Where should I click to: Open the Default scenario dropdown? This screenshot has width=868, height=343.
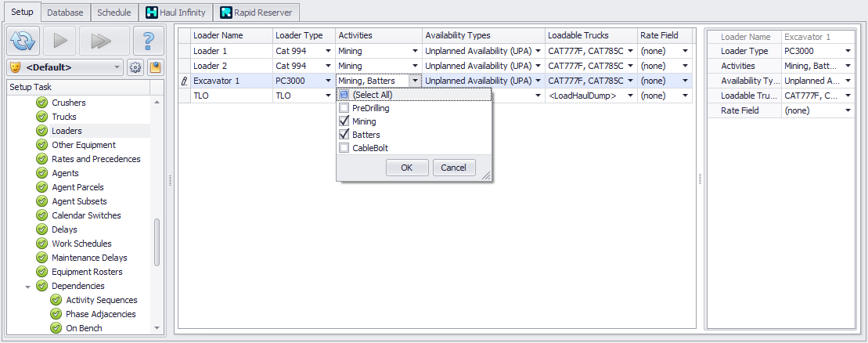pos(117,67)
